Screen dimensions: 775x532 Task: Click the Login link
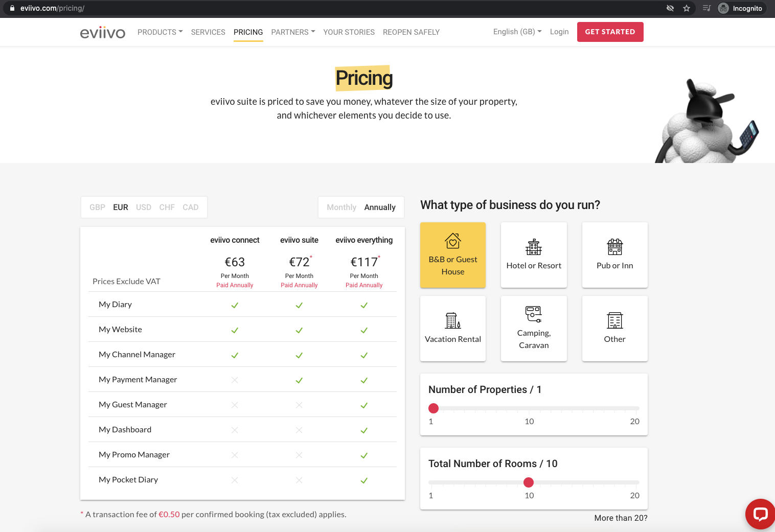[559, 32]
